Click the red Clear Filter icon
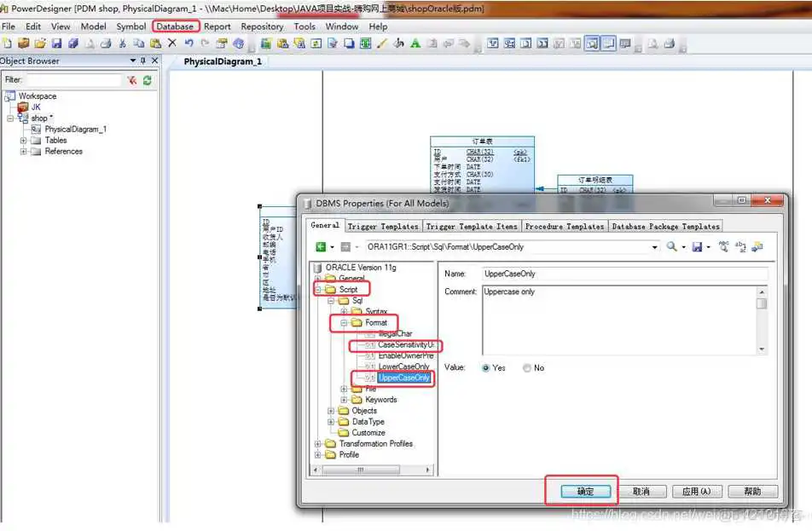The image size is (812, 531). (132, 80)
